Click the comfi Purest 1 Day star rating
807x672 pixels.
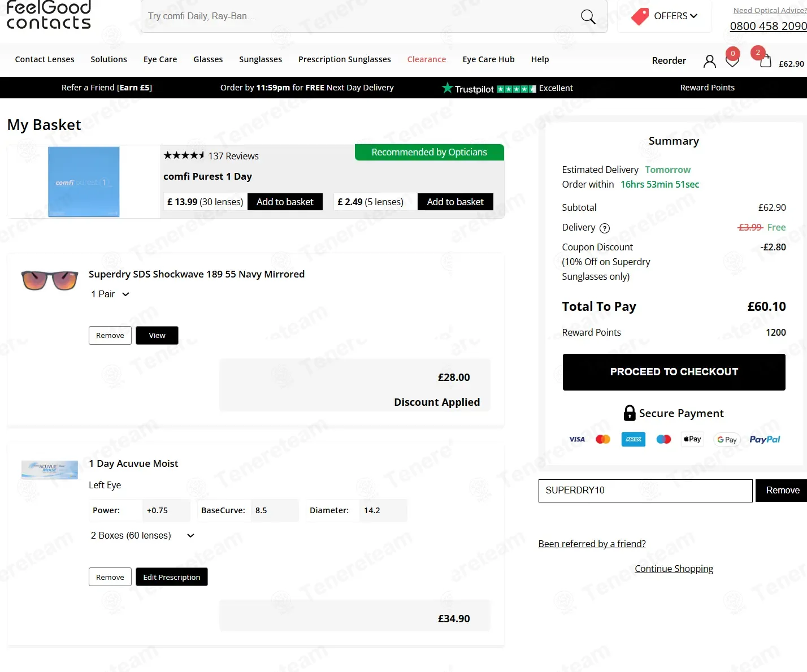pyautogui.click(x=184, y=155)
